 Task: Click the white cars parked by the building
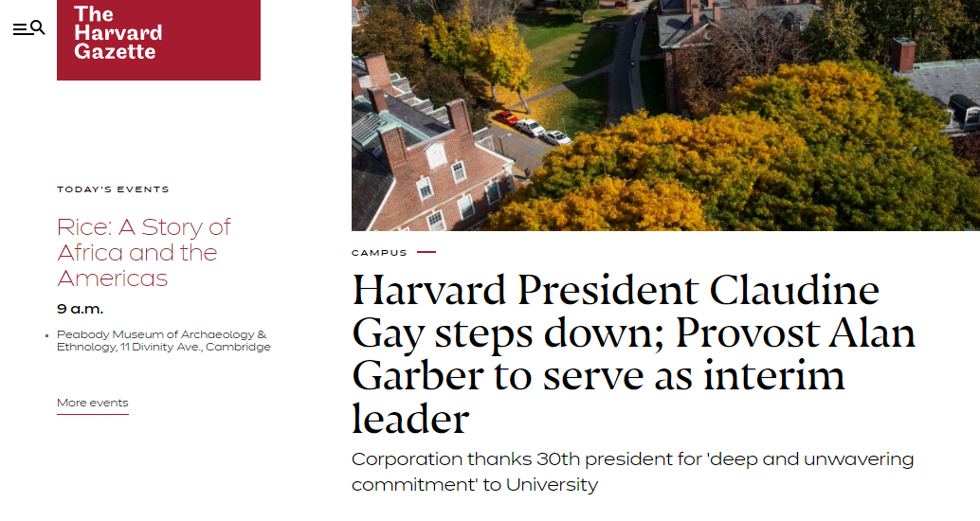tap(542, 132)
